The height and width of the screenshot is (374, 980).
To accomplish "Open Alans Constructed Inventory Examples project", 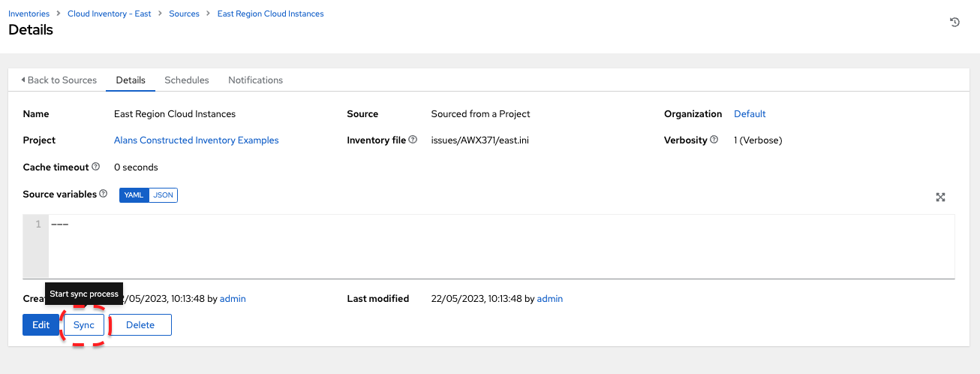I will pyautogui.click(x=197, y=140).
